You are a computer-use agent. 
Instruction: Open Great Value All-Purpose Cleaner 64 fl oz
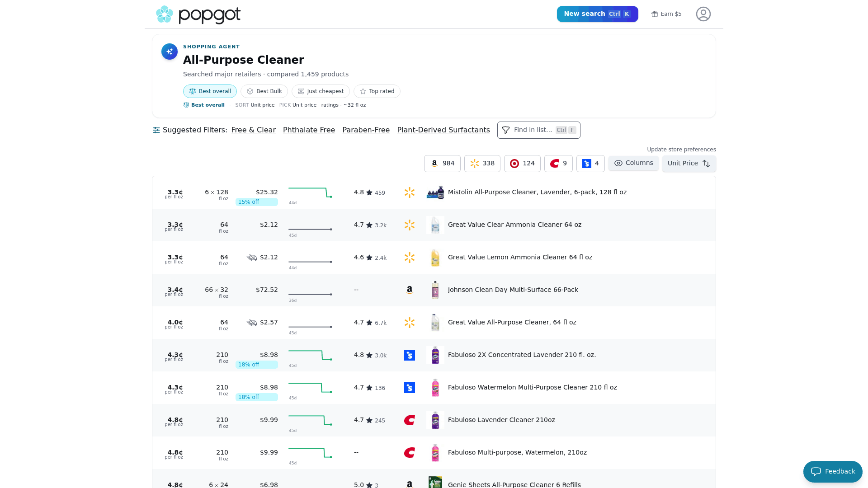(512, 323)
